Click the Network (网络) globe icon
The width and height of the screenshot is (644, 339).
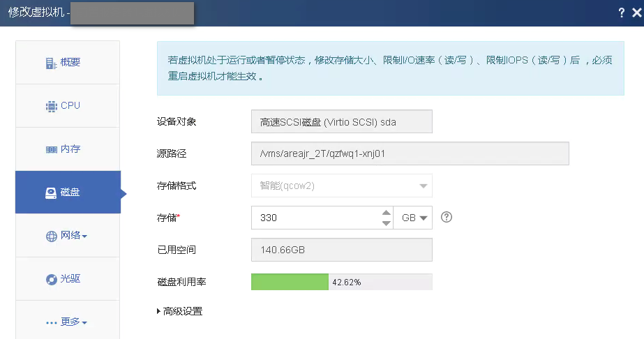point(51,236)
